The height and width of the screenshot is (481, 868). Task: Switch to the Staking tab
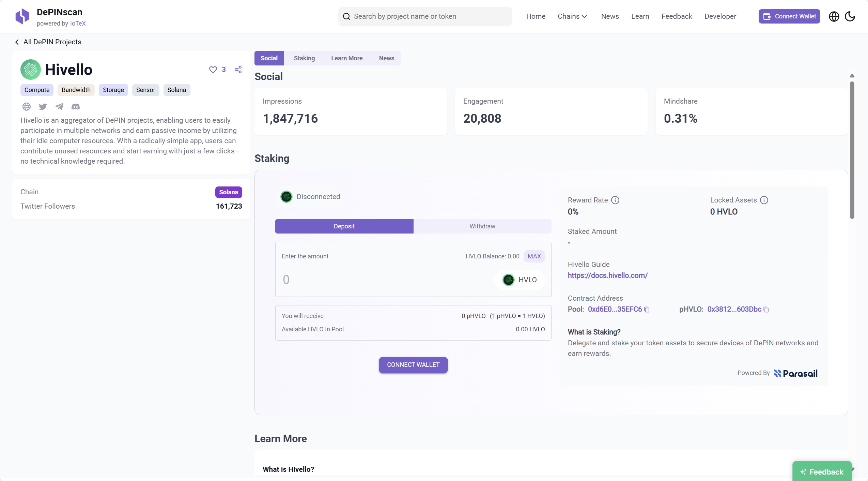coord(304,58)
